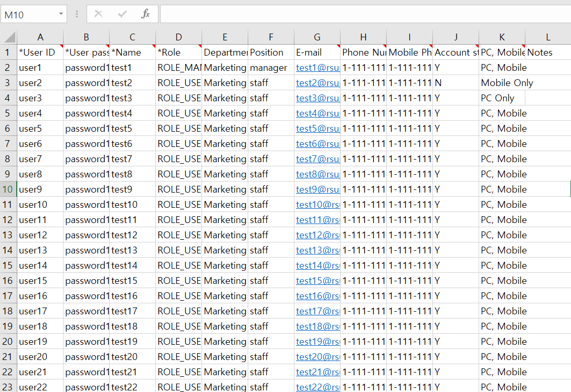This screenshot has height=392, width=571.
Task: Click the PC, Mobile cell in row 13
Action: click(x=502, y=235)
